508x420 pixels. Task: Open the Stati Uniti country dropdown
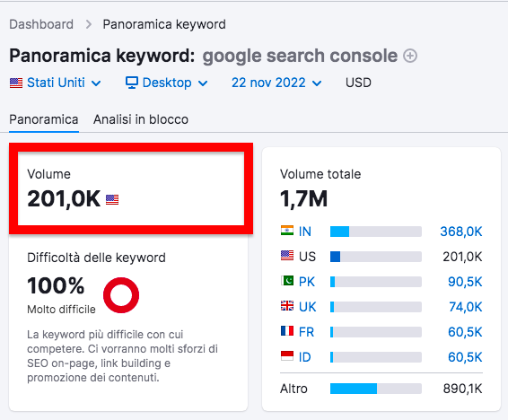pyautogui.click(x=55, y=83)
